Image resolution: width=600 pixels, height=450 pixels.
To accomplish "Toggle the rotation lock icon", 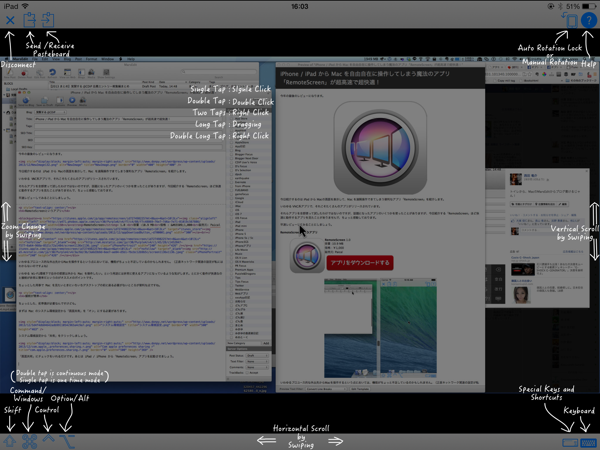I will [569, 20].
